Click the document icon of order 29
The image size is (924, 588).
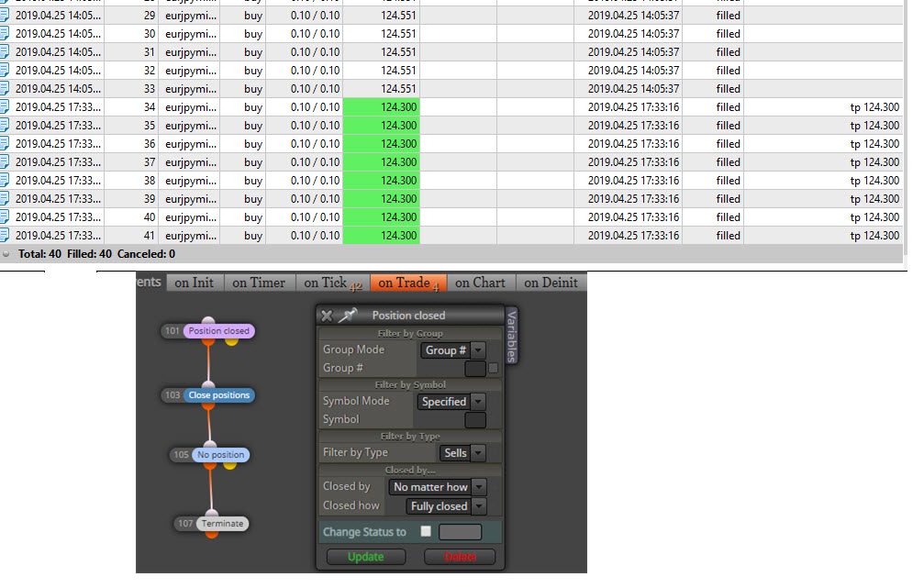point(4,15)
